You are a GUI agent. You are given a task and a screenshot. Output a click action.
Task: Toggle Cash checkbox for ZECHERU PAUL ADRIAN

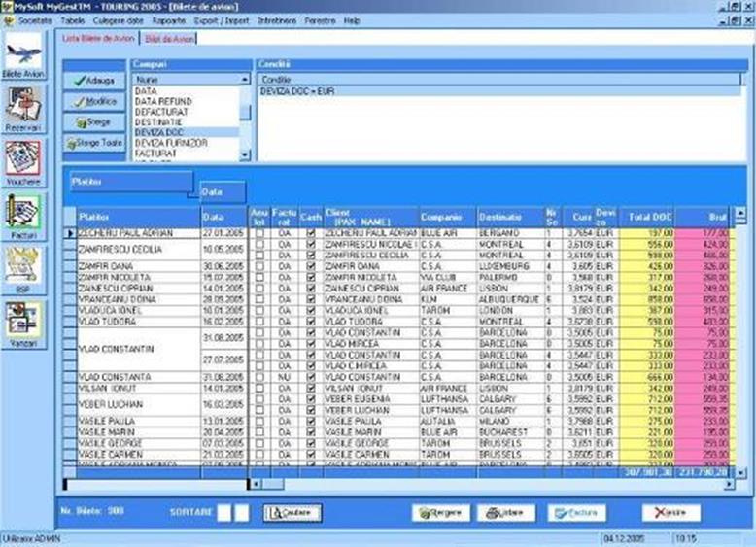[311, 233]
